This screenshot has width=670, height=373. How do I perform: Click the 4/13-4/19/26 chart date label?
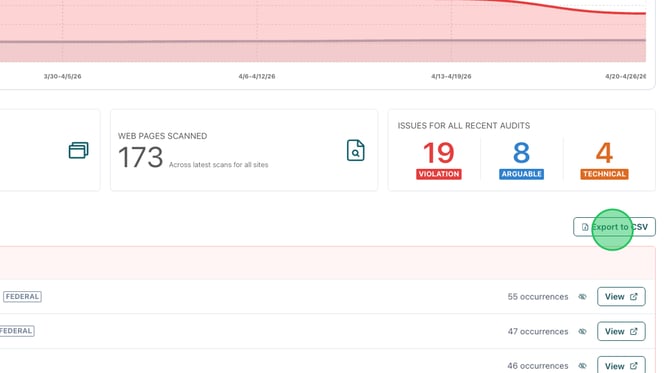coord(451,76)
